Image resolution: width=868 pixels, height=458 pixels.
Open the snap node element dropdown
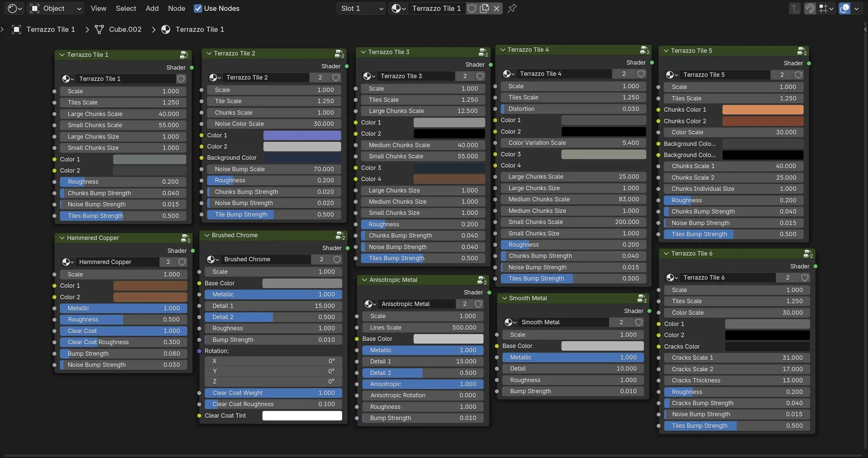(827, 8)
